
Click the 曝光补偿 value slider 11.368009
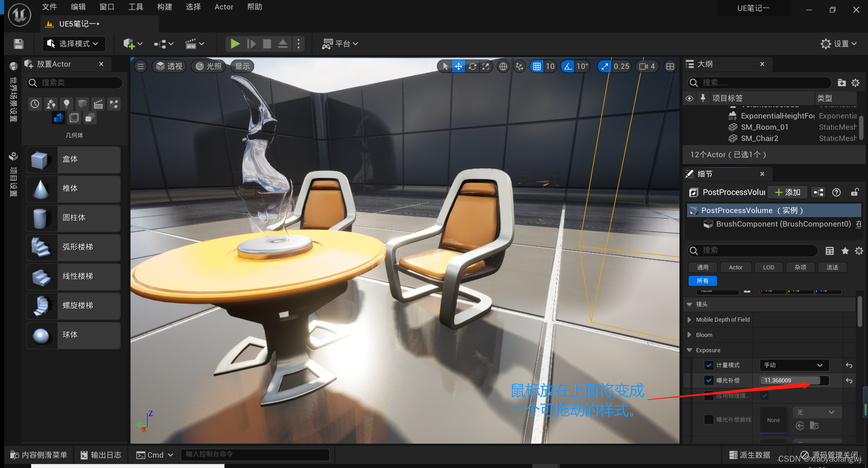pos(794,381)
